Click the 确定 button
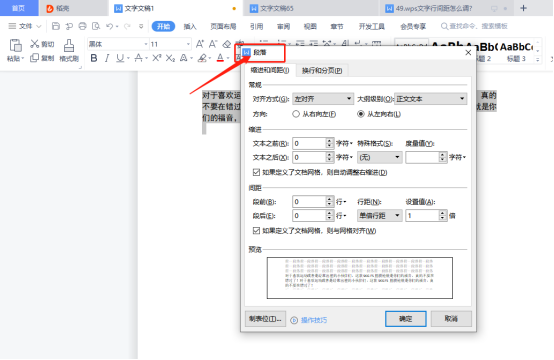Image resolution: width=554 pixels, height=360 pixels. (x=406, y=319)
